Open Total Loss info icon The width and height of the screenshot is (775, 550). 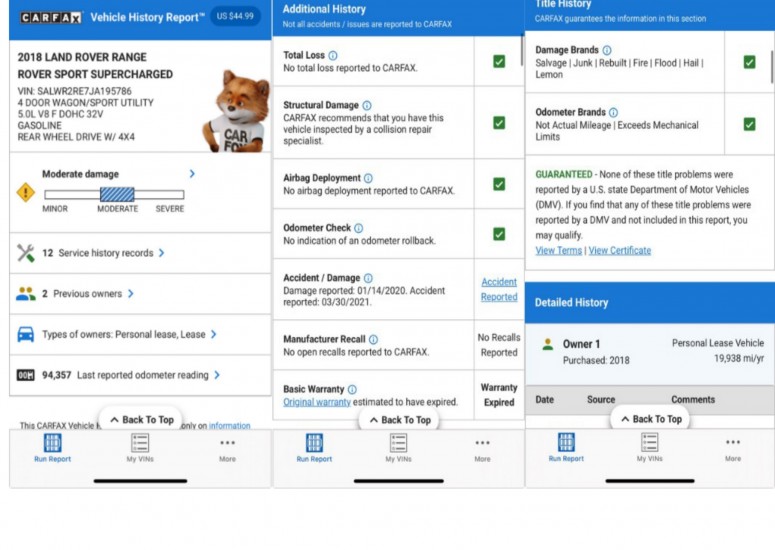click(333, 55)
